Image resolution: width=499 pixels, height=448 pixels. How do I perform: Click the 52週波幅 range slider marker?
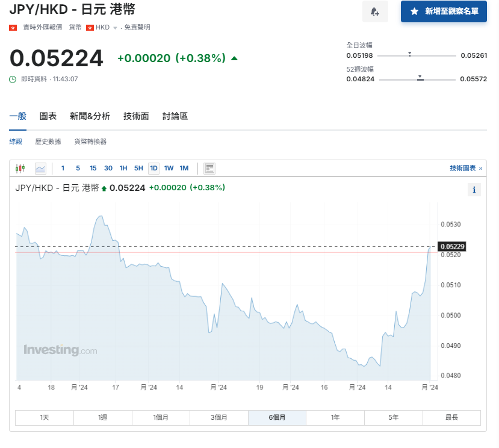click(420, 78)
